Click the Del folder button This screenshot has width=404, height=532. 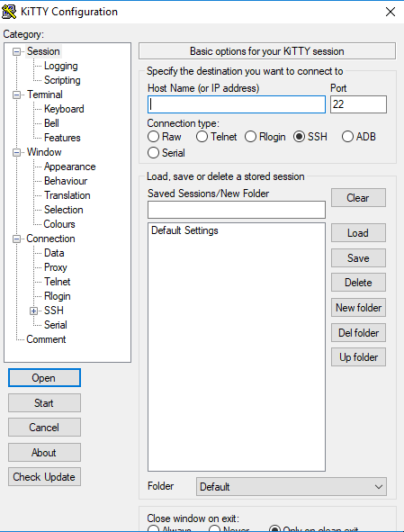tap(358, 332)
